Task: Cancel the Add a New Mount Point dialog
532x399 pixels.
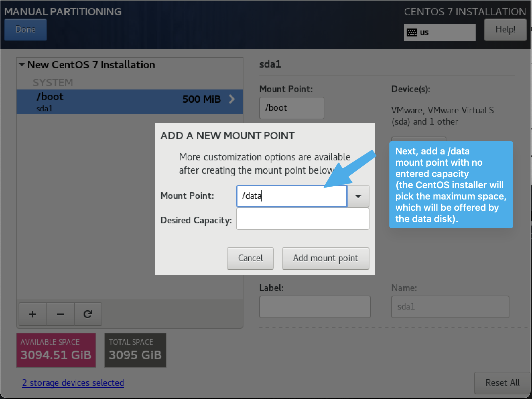Action: [x=250, y=258]
